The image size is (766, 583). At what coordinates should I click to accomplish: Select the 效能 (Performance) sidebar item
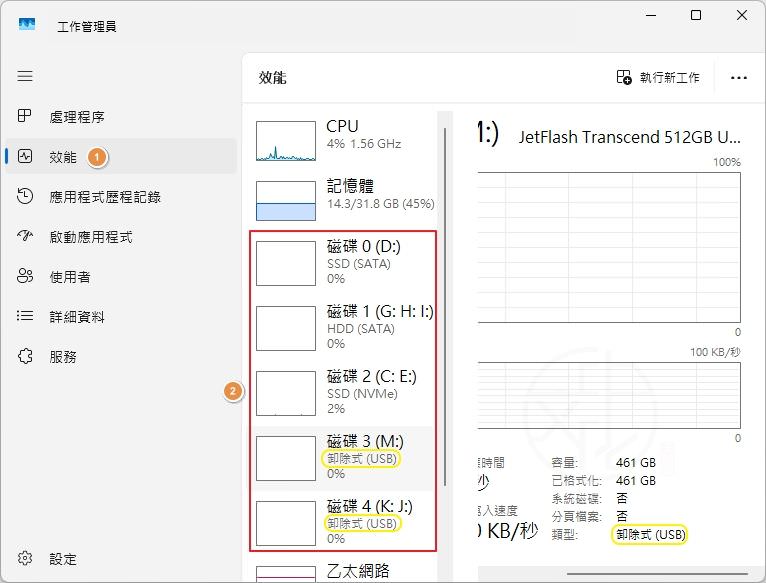[62, 157]
